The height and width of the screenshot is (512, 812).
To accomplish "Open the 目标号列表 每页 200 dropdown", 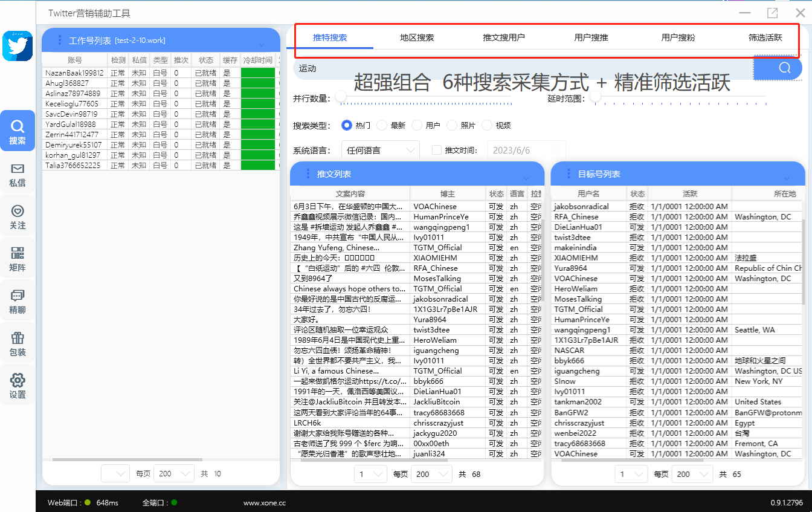I will point(692,474).
